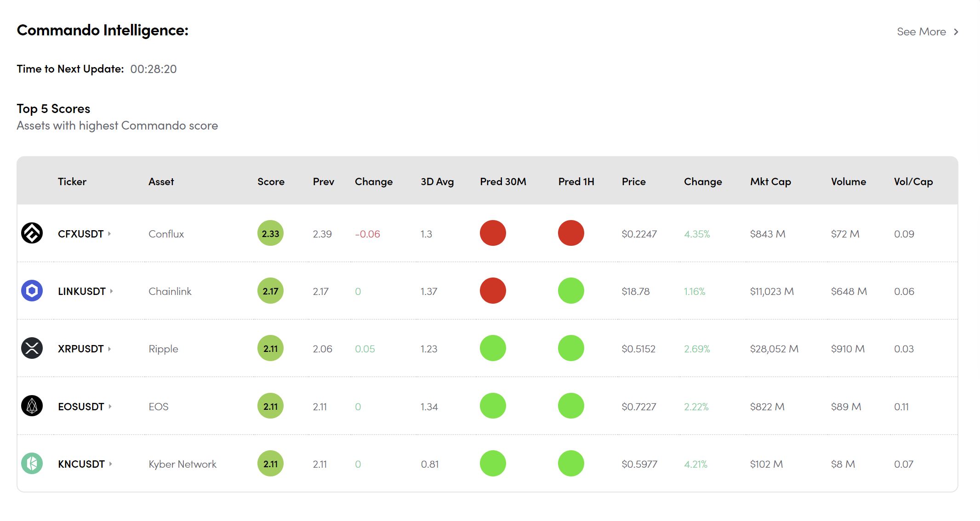This screenshot has width=980, height=521.
Task: Click the EOS coin logo icon
Action: (x=32, y=406)
